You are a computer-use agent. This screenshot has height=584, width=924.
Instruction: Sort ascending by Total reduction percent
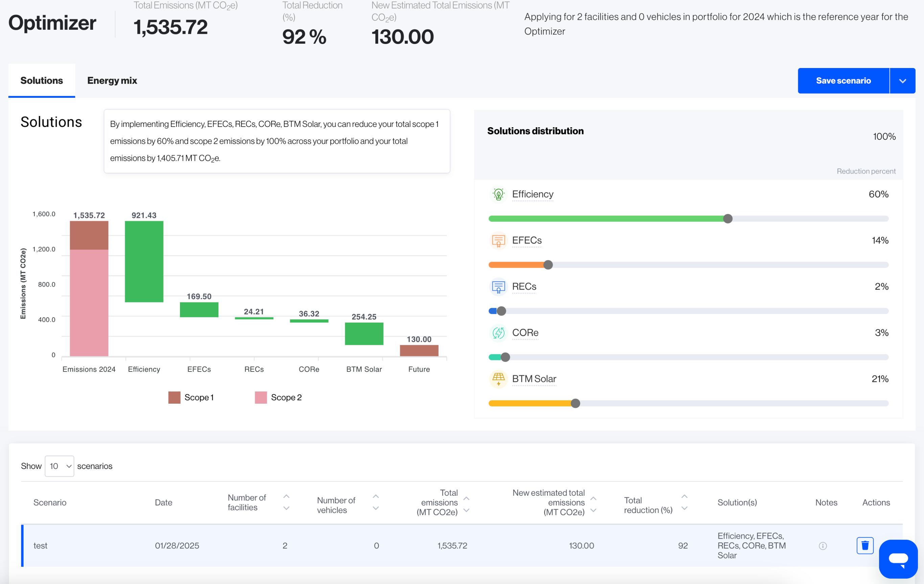(684, 496)
